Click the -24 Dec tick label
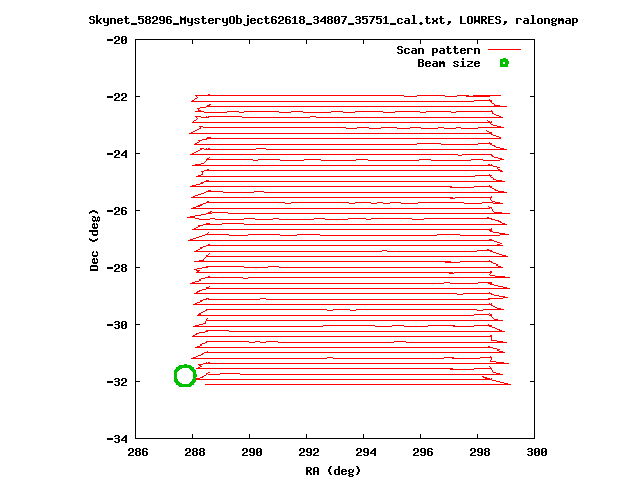This screenshot has width=640, height=480. pyautogui.click(x=117, y=154)
